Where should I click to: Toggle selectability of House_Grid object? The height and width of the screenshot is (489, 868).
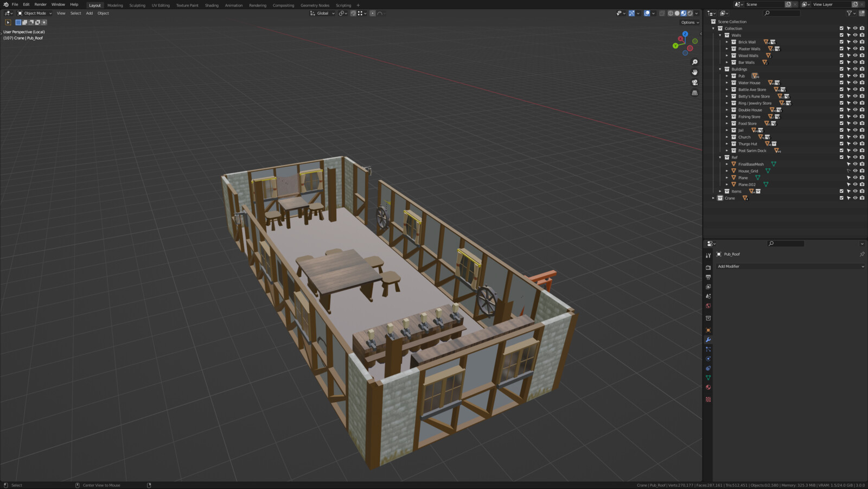pyautogui.click(x=848, y=171)
